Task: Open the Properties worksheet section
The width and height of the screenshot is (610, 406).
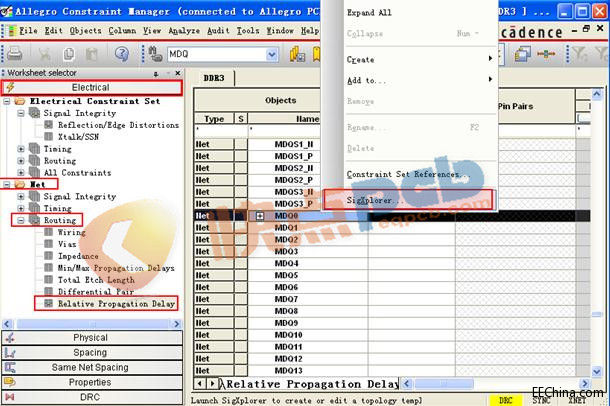Action: (92, 382)
